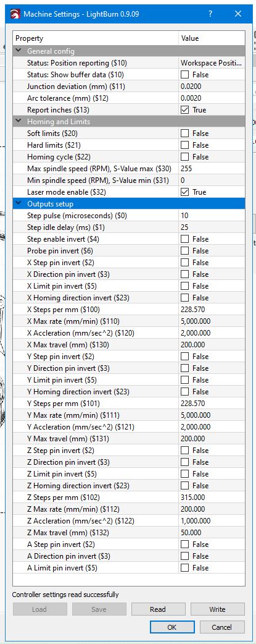The image size is (256, 644).
Task: Select the Y Accleration ($121) label
Action: click(80, 427)
